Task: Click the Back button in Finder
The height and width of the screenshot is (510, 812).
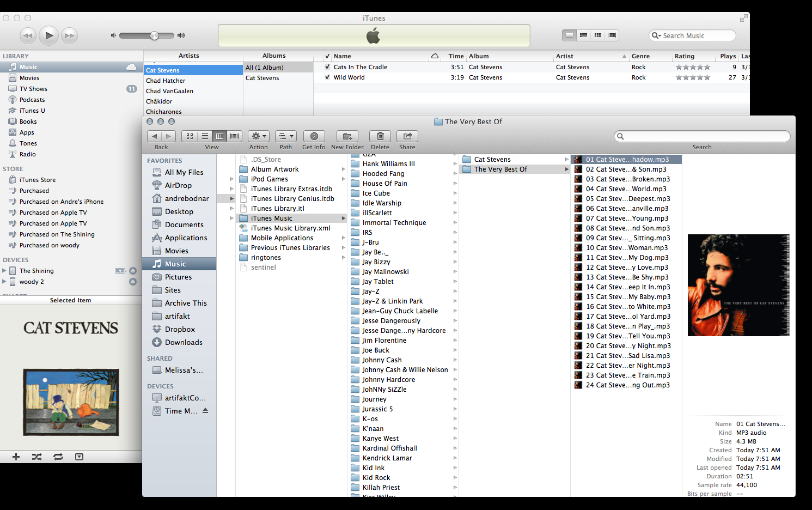Action: click(154, 137)
